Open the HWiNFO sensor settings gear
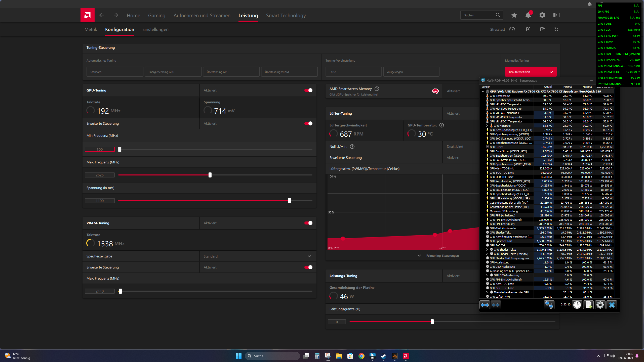Screen dimensions: 644x362 (x=600, y=305)
